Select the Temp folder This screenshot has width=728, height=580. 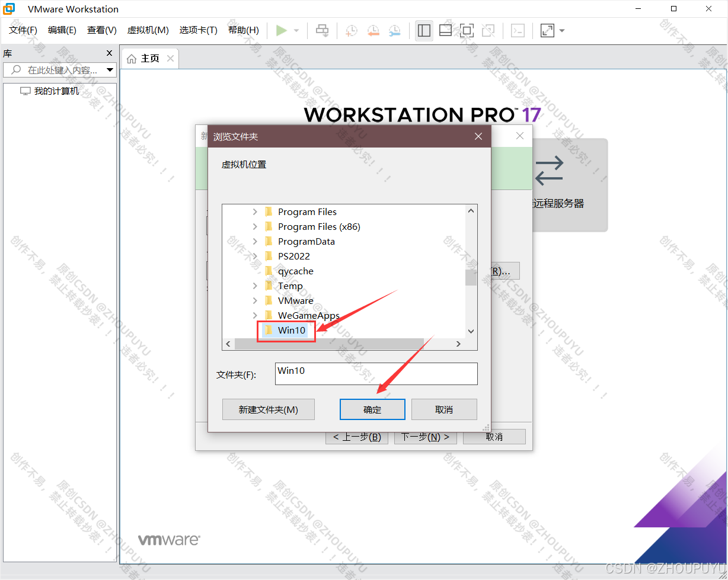tap(290, 286)
